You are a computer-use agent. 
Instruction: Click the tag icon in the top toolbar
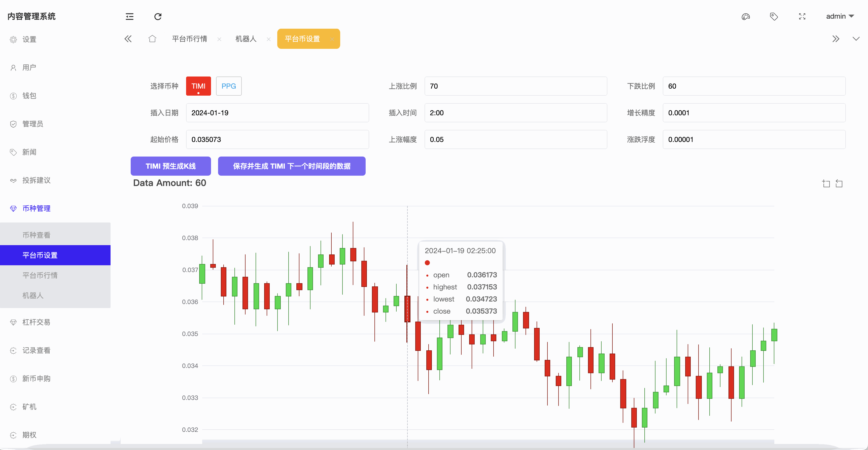(774, 16)
